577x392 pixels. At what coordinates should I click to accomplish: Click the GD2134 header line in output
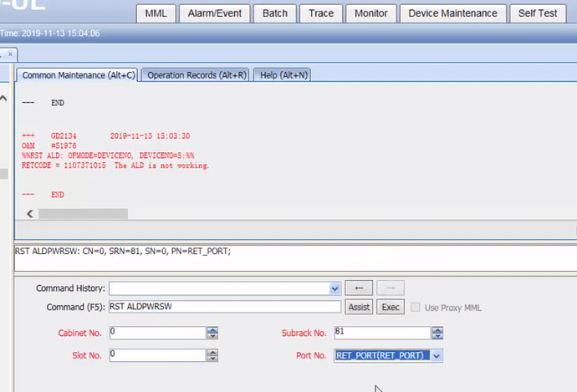(x=106, y=135)
